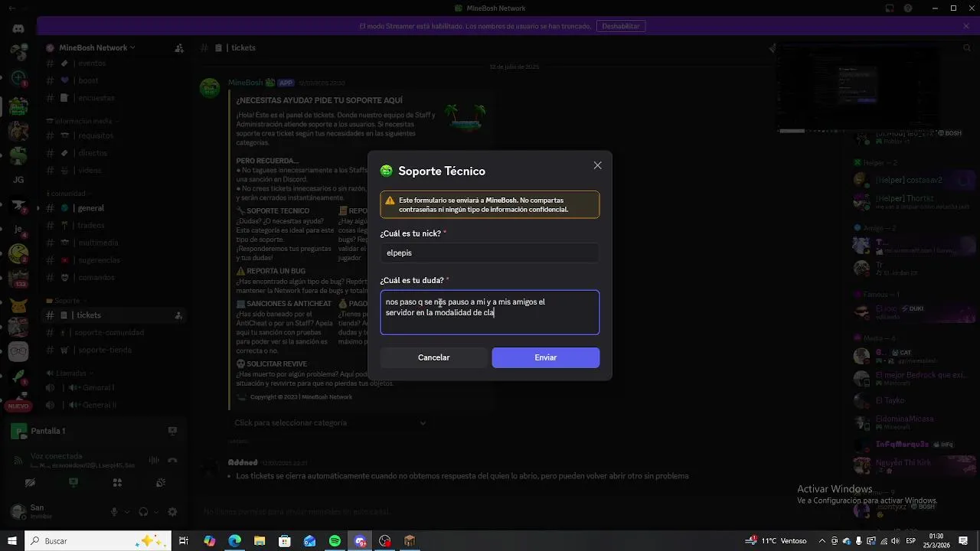This screenshot has width=980, height=551.
Task: Toggle the camera in the voice panel
Action: [x=30, y=483]
